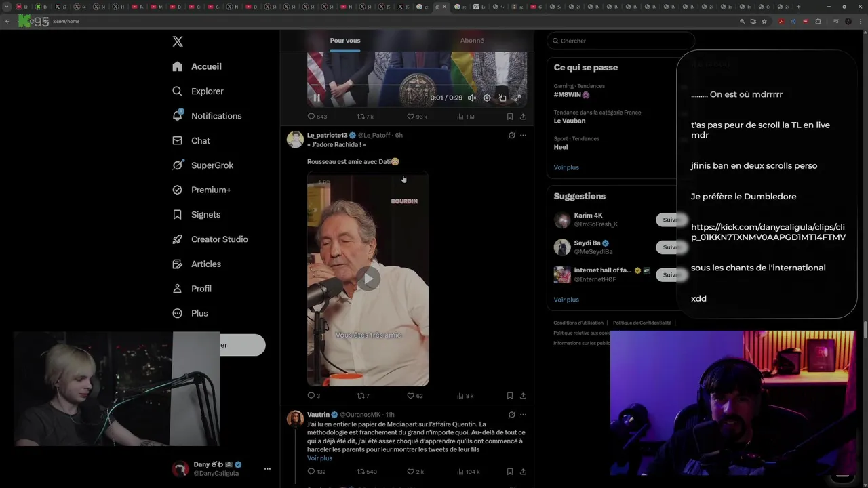Open the Plus more menu
This screenshot has width=868, height=488.
point(190,313)
